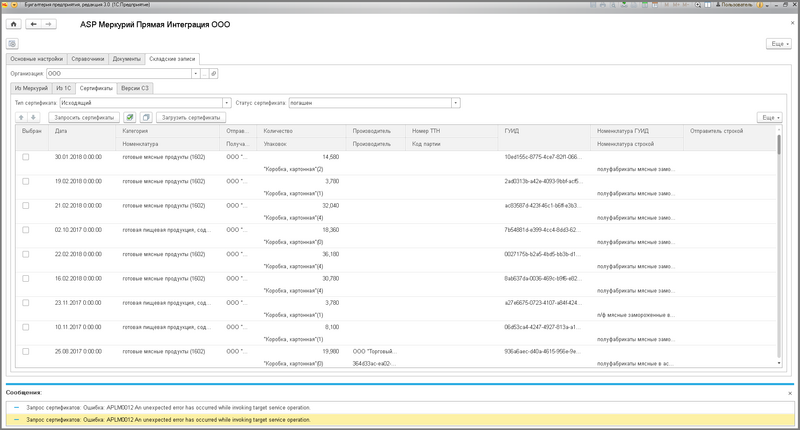The height and width of the screenshot is (430, 800).
Task: Click the Тип сертификата input field
Action: point(141,103)
